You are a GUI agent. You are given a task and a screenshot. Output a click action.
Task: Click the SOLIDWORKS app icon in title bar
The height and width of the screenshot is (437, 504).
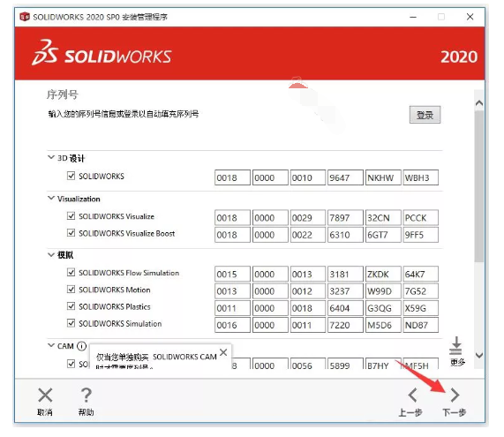coord(25,17)
